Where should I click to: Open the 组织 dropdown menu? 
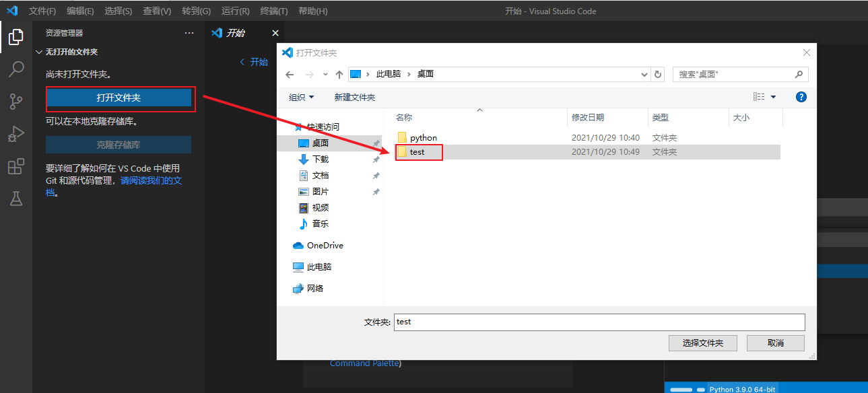click(x=301, y=97)
